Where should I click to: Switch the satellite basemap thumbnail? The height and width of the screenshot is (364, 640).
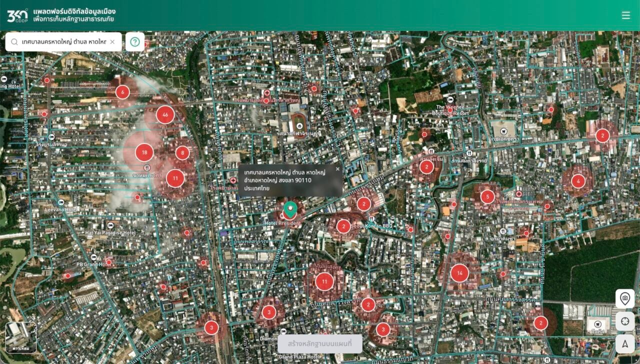pos(21,337)
